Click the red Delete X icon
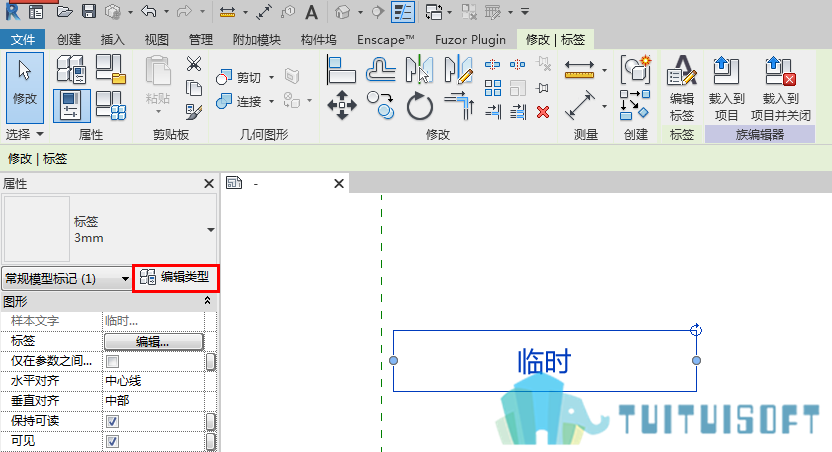832x452 pixels. (543, 112)
